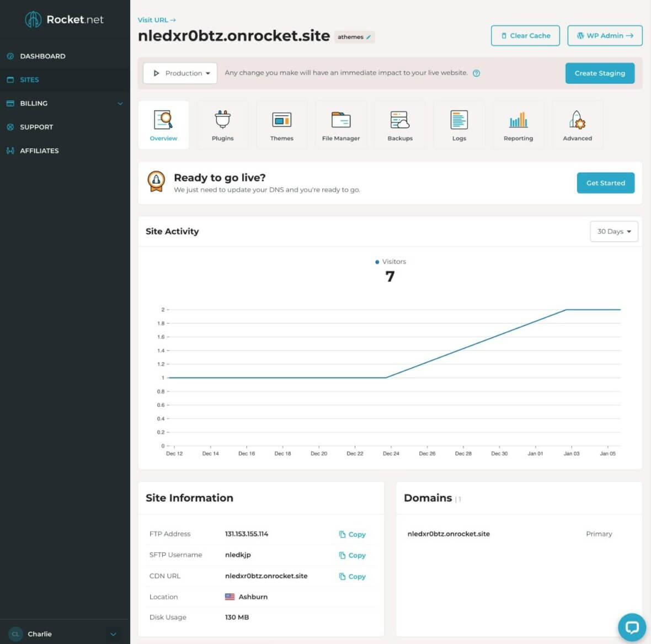The height and width of the screenshot is (644, 651).
Task: Click the help question mark icon
Action: pos(476,73)
